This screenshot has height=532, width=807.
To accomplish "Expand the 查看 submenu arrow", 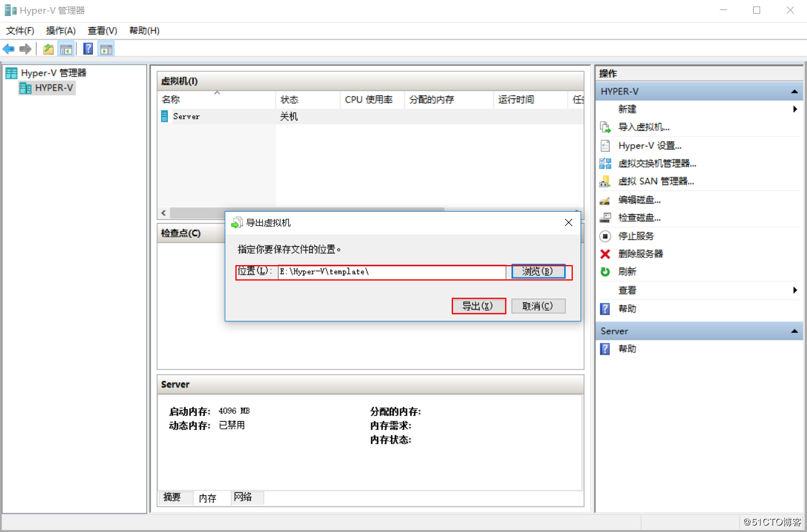I will (x=796, y=290).
